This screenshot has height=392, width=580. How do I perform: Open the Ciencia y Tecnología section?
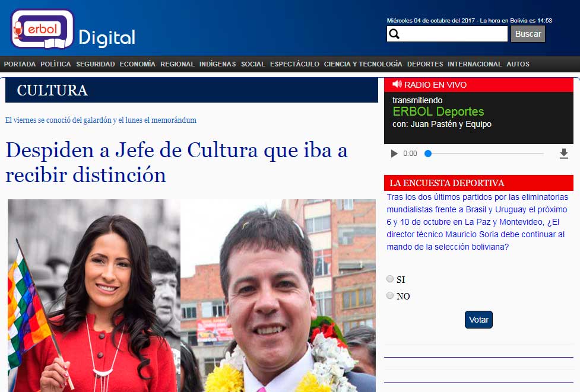coord(363,64)
